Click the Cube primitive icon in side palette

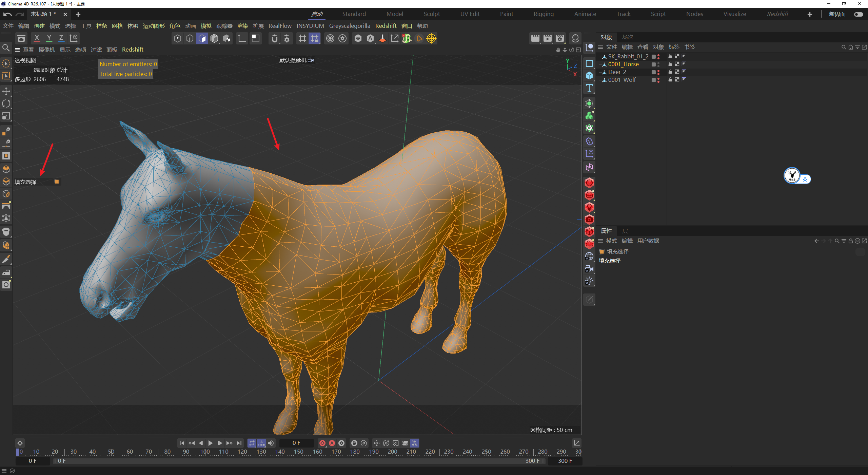(x=589, y=75)
